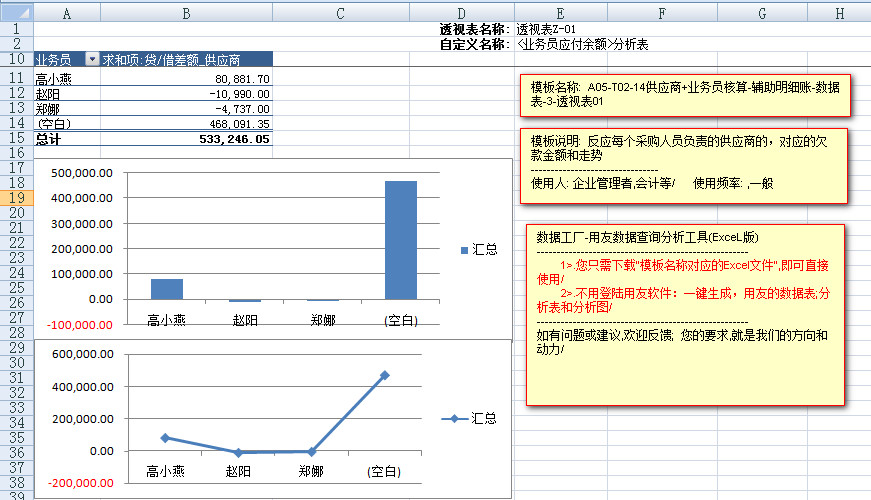This screenshot has height=500, width=871.
Task: Click the tall (空白) bar in bar chart
Action: click(x=400, y=240)
